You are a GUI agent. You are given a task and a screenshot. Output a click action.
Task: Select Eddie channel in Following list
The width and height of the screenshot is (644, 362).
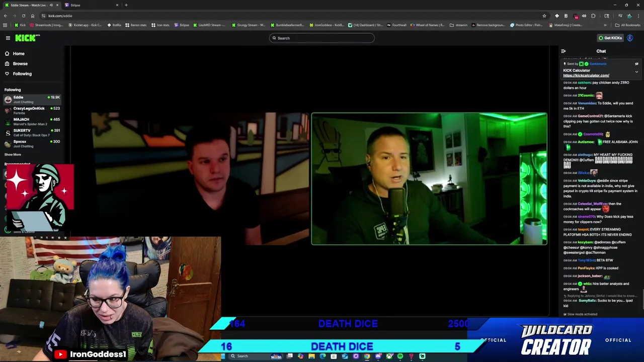point(32,99)
